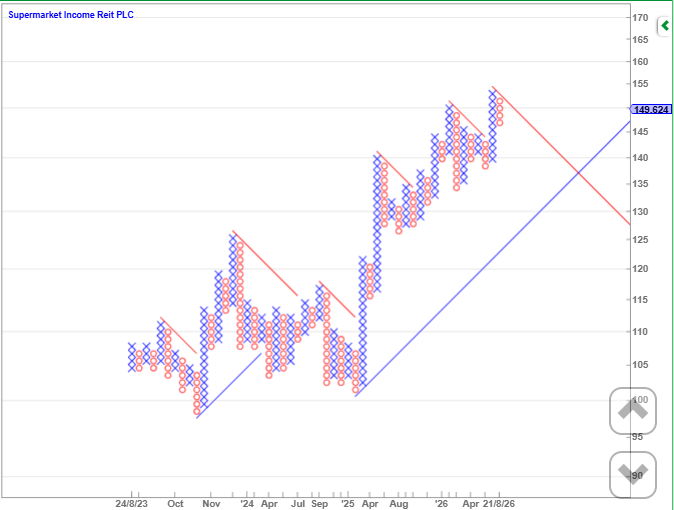Click the '24 year axis label

tap(247, 504)
